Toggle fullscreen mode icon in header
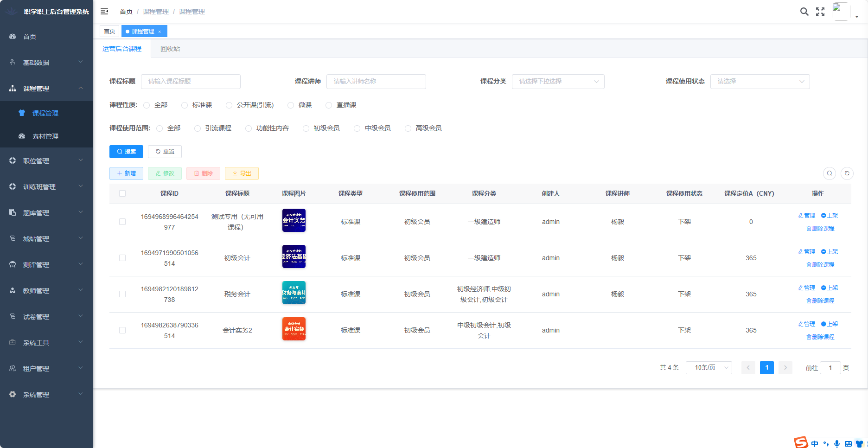The height and width of the screenshot is (448, 868). tap(820, 12)
